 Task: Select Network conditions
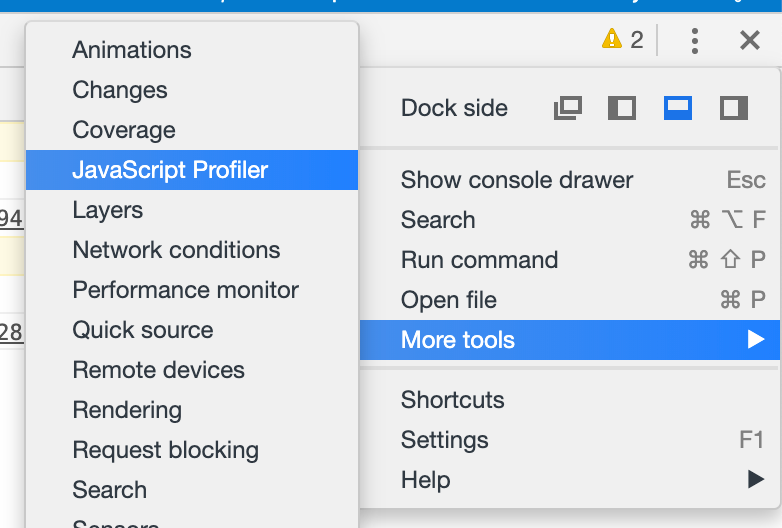pyautogui.click(x=192, y=250)
